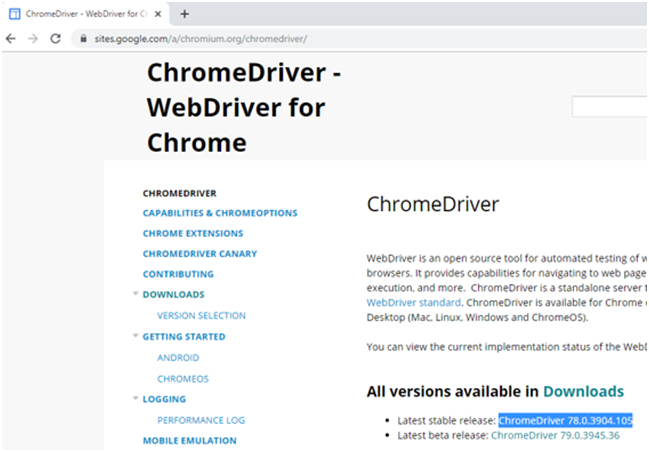Viewport: 649px width, 452px height.
Task: Open ChromeDriver 78.0.3904.105 stable release link
Action: 565,421
